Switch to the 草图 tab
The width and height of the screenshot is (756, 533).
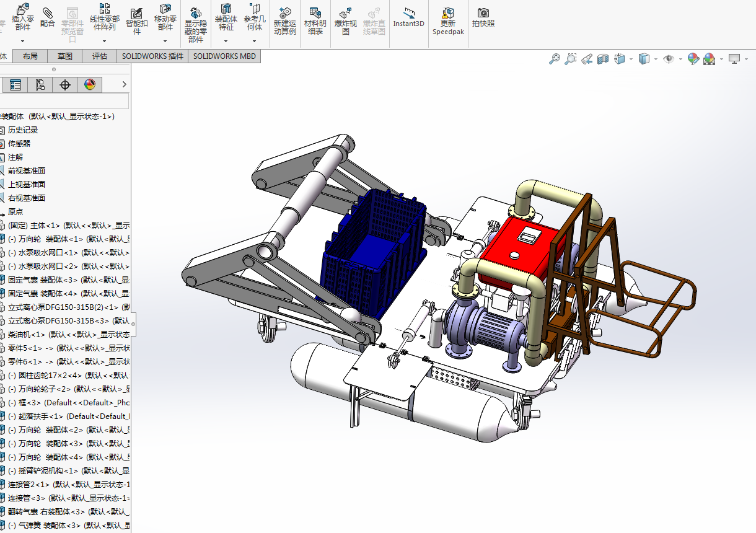point(65,56)
